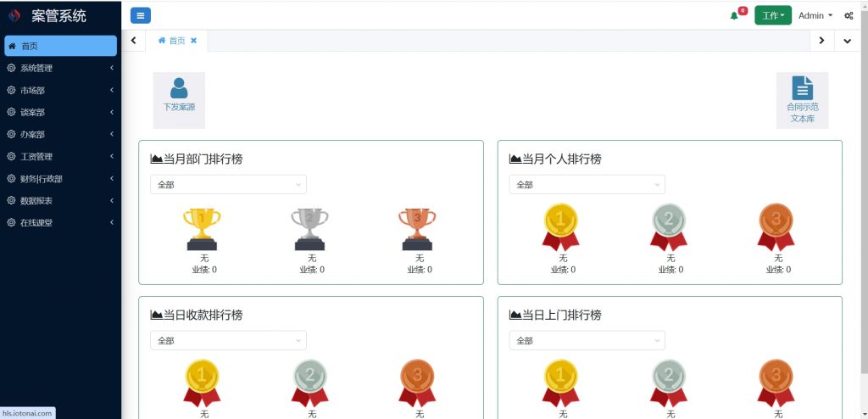Open the settings gears icon at top right
This screenshot has height=419, width=868.
coord(849,15)
